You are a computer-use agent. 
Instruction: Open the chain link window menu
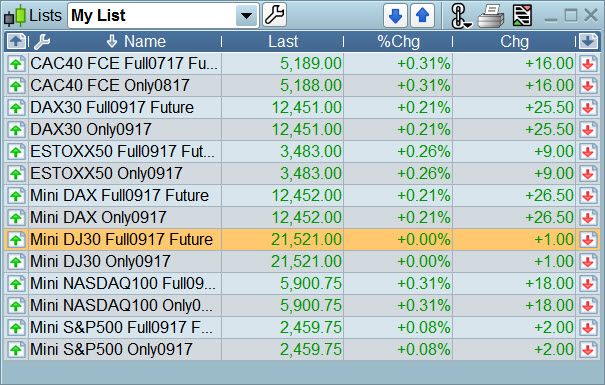[x=460, y=16]
